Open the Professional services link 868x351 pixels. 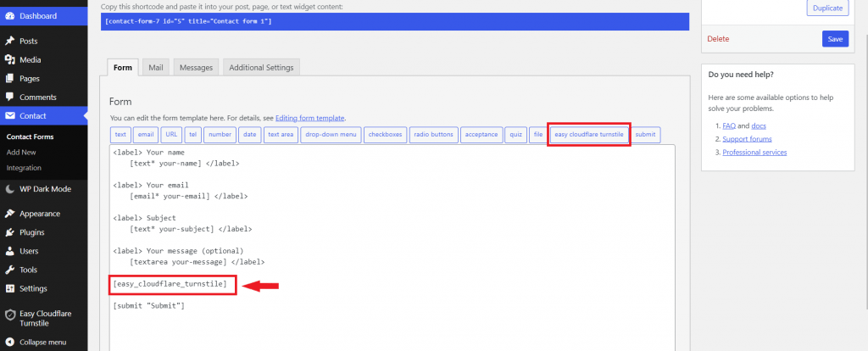pos(754,153)
